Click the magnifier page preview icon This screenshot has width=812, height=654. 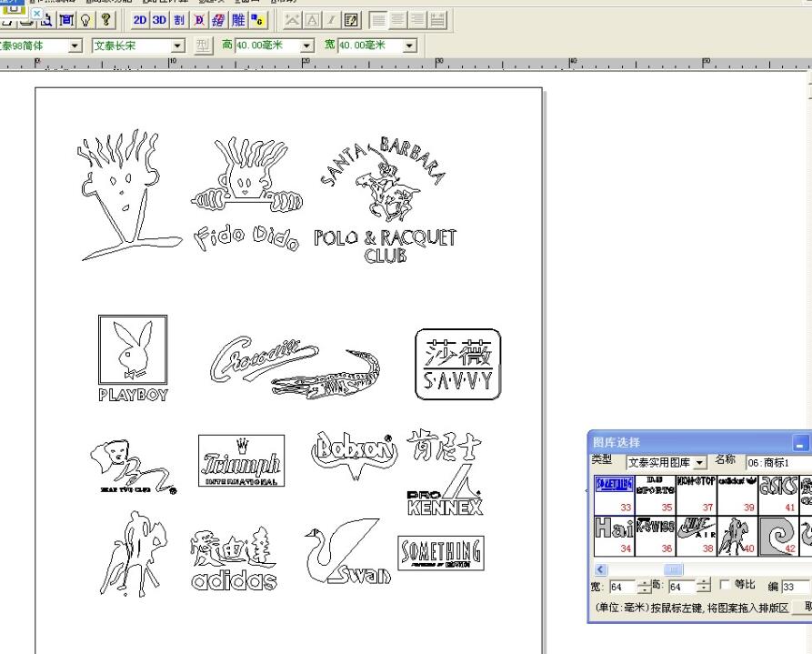[x=46, y=20]
